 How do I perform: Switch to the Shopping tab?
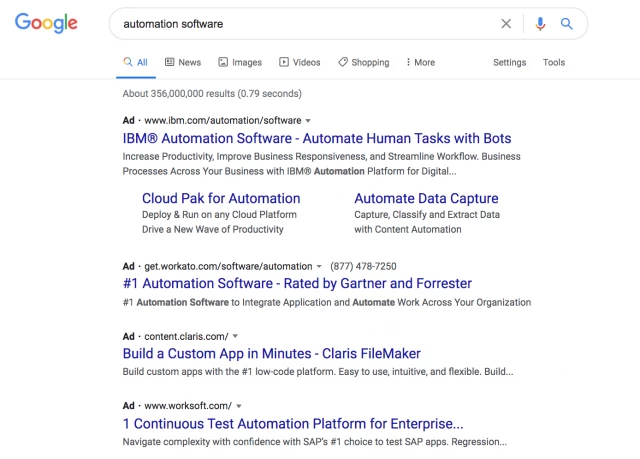pyautogui.click(x=364, y=62)
